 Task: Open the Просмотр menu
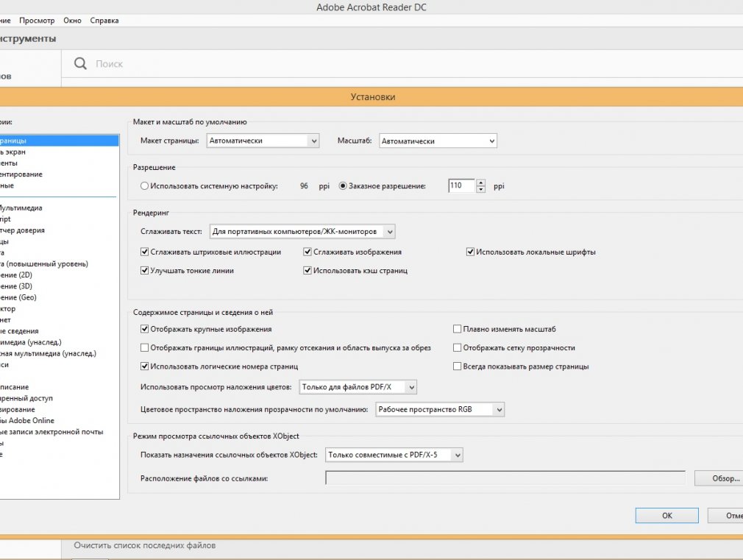coord(37,21)
